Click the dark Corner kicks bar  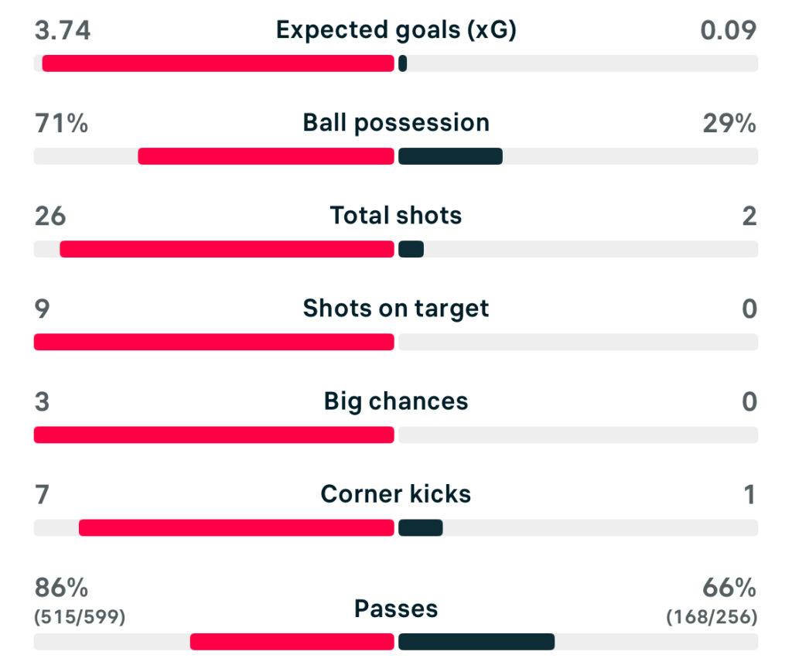(x=420, y=527)
